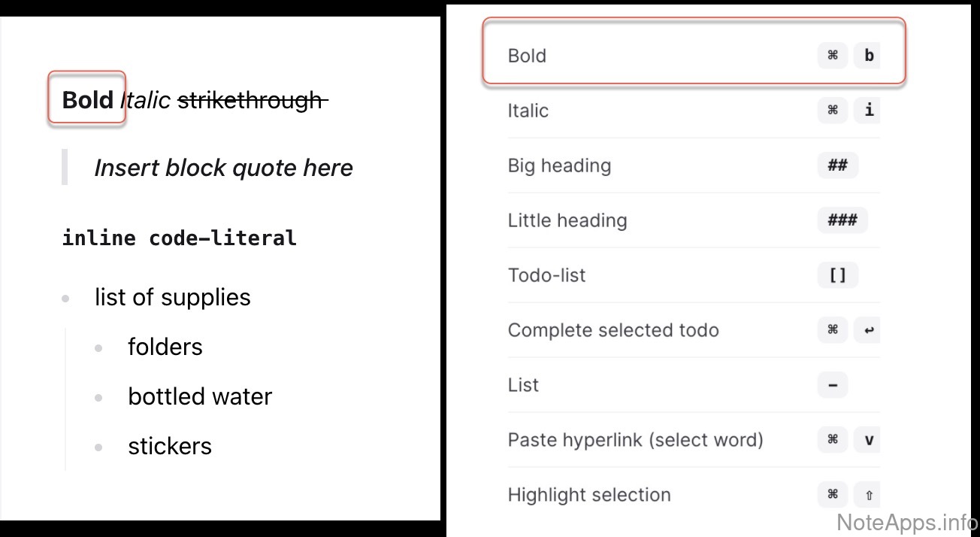The image size is (980, 537).
Task: Click the [] badge for Todo-list
Action: [x=837, y=275]
